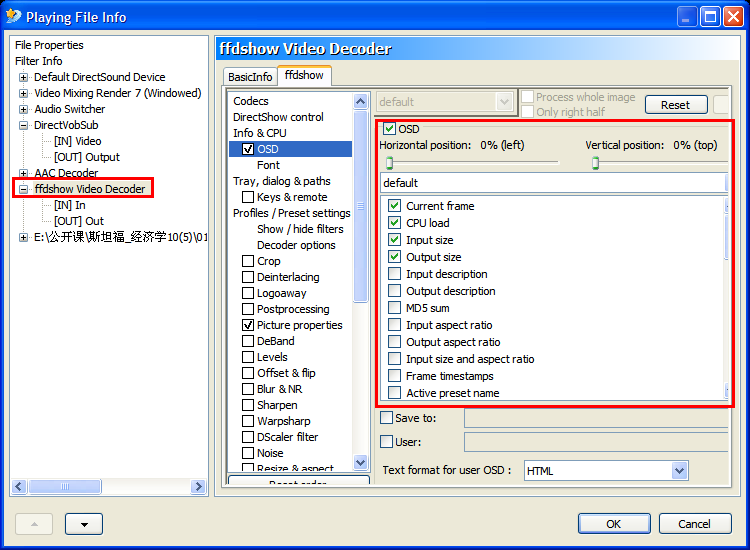Screen dimensions: 750x550
Task: Uncheck Current frame OSD item
Action: click(394, 206)
